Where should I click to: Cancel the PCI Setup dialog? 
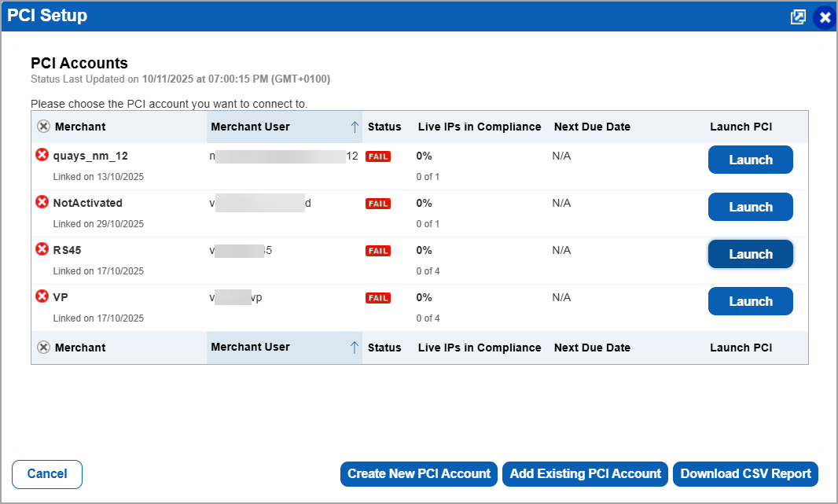coord(46,474)
